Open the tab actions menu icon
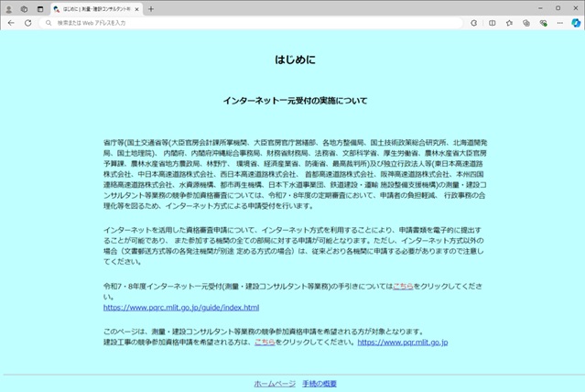Screen dimensions: 585x392 [40, 9]
